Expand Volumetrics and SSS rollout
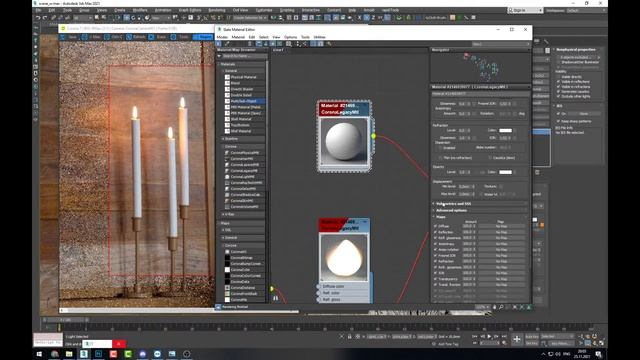Screen dimensions: 640x360 point(480,204)
